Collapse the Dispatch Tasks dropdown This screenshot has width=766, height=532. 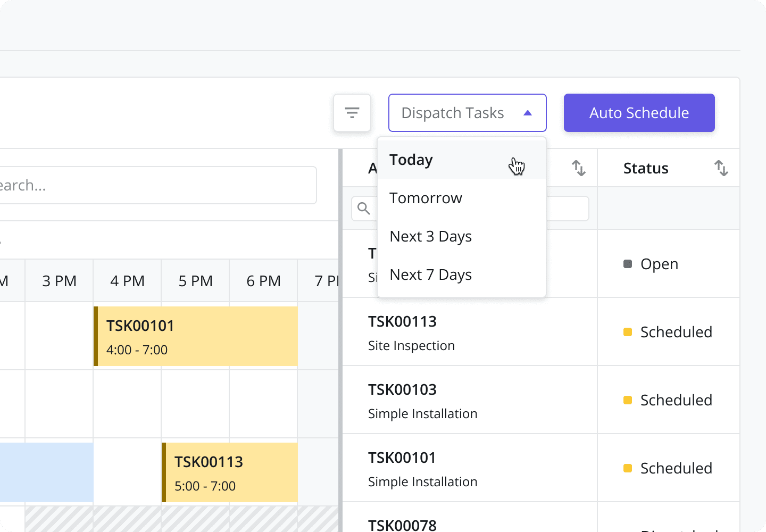tap(468, 113)
